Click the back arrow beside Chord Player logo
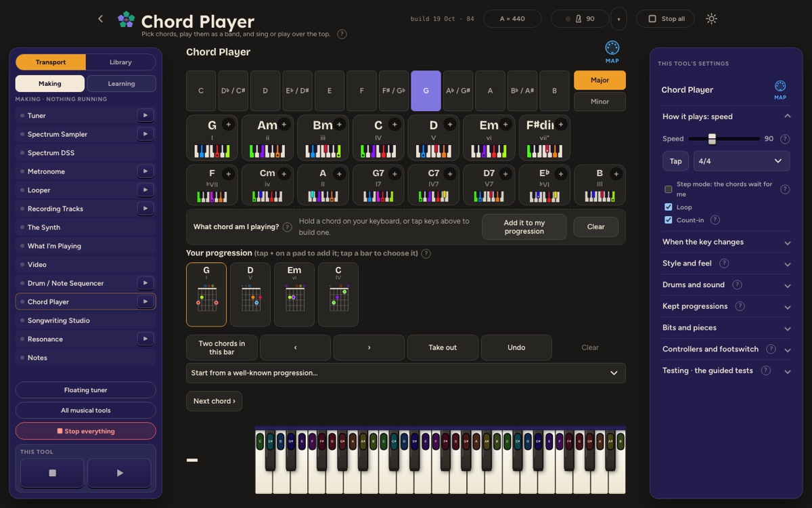 (x=101, y=19)
